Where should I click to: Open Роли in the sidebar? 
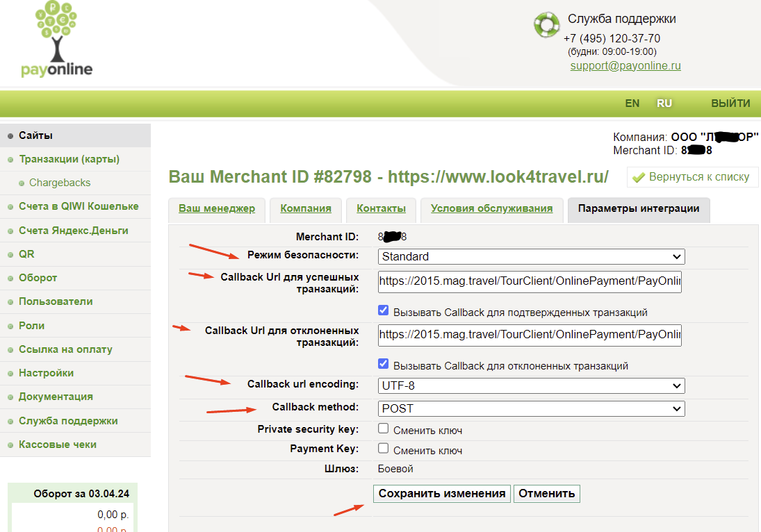[x=75, y=326]
